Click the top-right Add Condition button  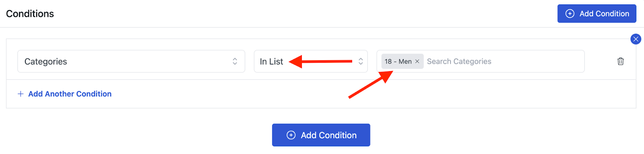[597, 14]
